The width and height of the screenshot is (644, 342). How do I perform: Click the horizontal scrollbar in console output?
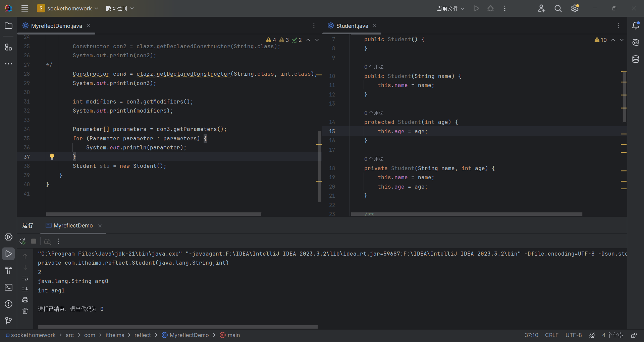point(178,327)
